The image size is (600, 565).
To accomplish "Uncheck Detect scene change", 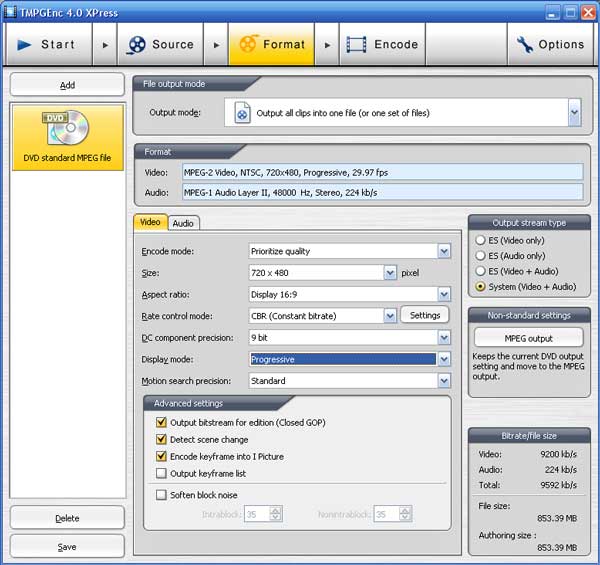I will [161, 439].
